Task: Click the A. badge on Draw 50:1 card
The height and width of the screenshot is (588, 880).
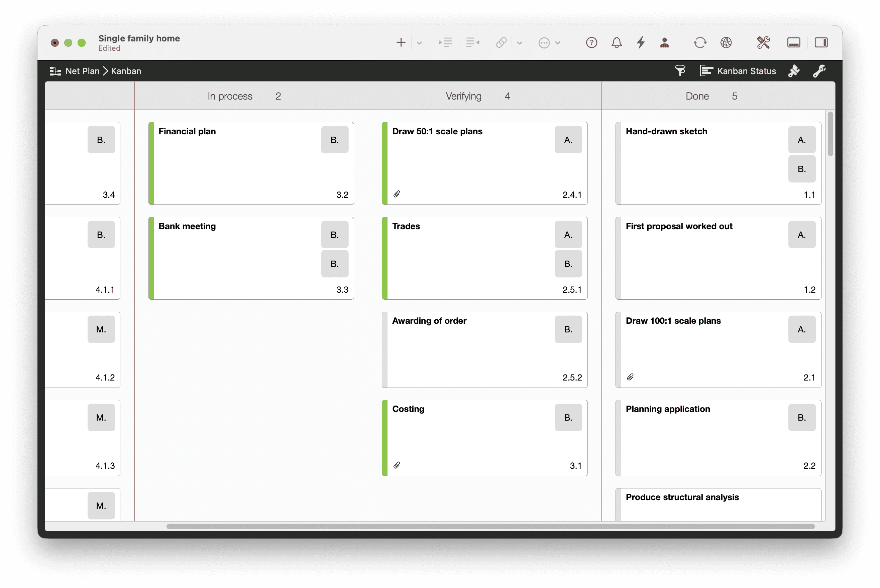Action: [568, 140]
